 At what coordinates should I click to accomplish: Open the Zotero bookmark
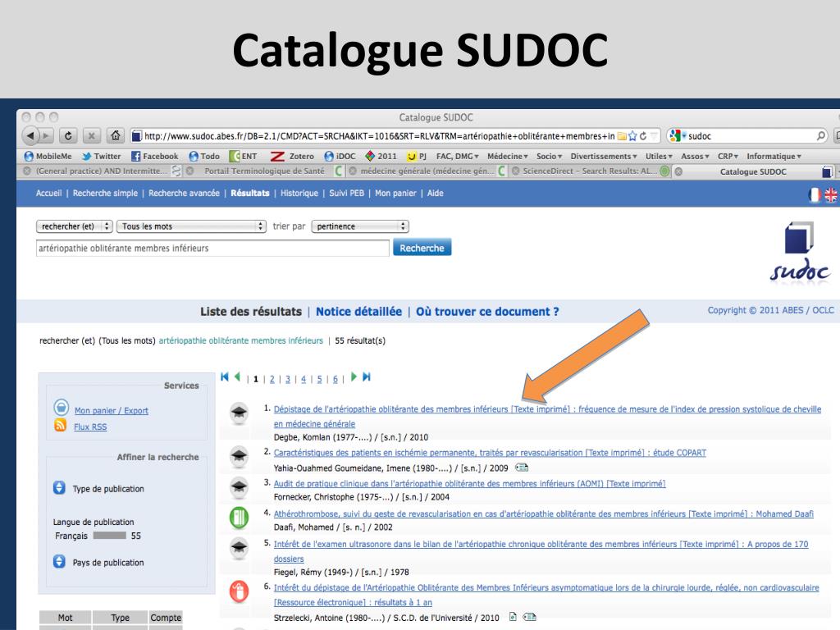pos(292,156)
